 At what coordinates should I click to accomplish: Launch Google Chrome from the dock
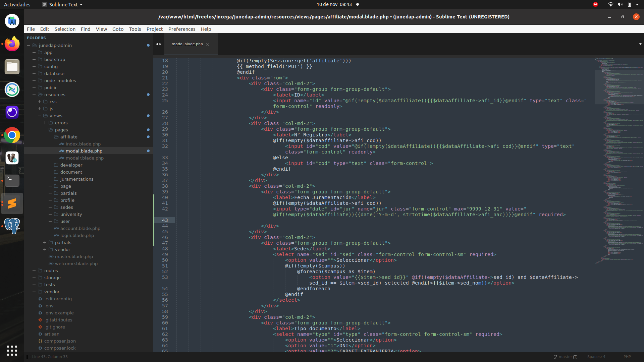12,135
